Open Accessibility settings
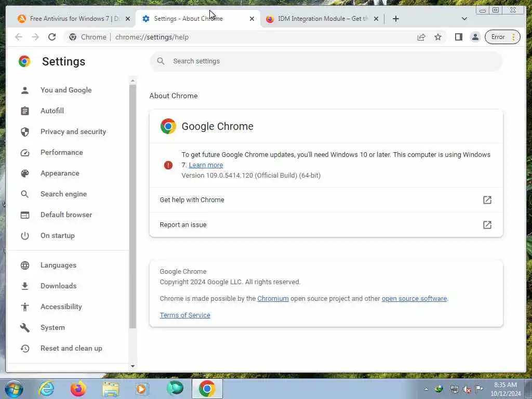 tap(61, 307)
